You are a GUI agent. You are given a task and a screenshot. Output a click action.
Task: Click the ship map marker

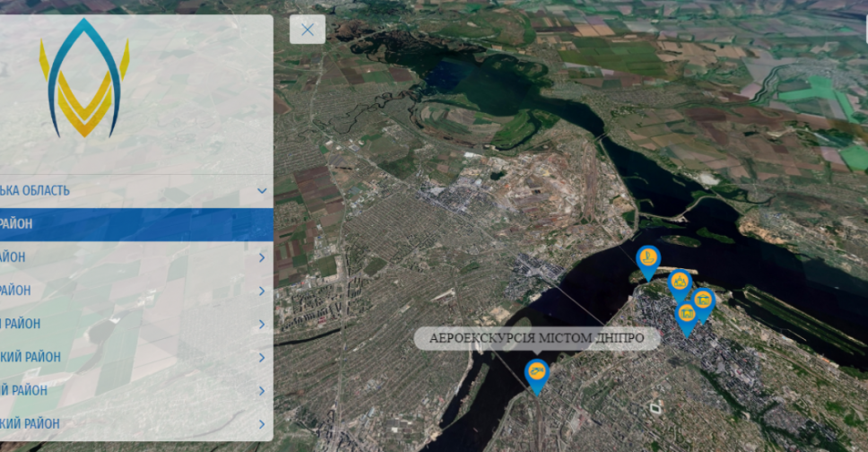647,259
